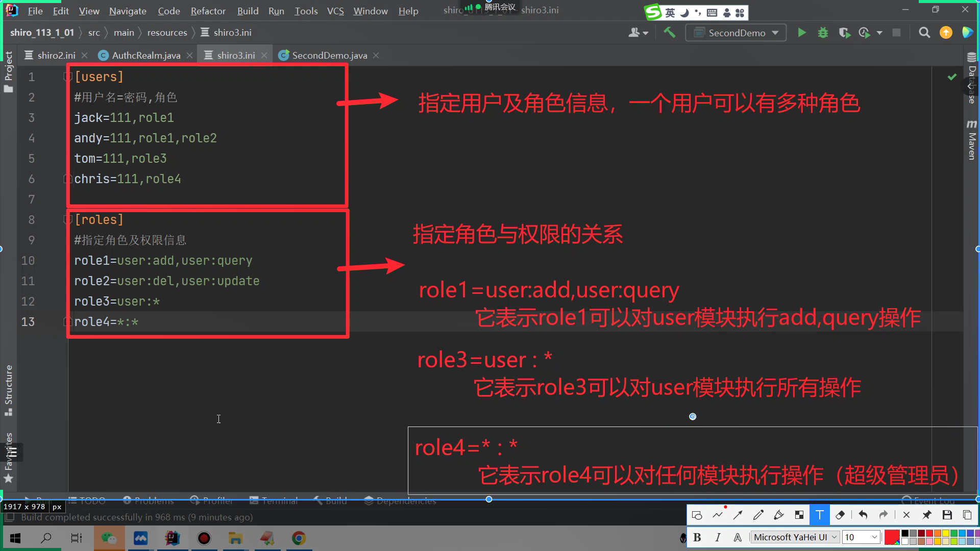The image size is (980, 551).
Task: Open WeChat from the Windows taskbar
Action: 109,538
